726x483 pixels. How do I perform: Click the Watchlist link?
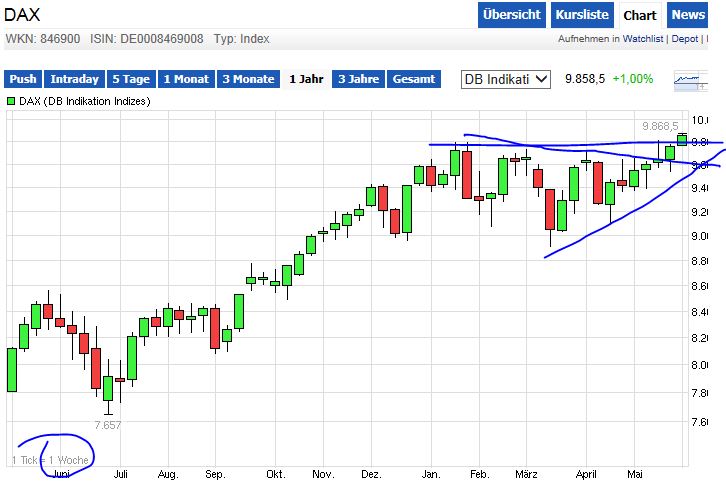(x=644, y=39)
